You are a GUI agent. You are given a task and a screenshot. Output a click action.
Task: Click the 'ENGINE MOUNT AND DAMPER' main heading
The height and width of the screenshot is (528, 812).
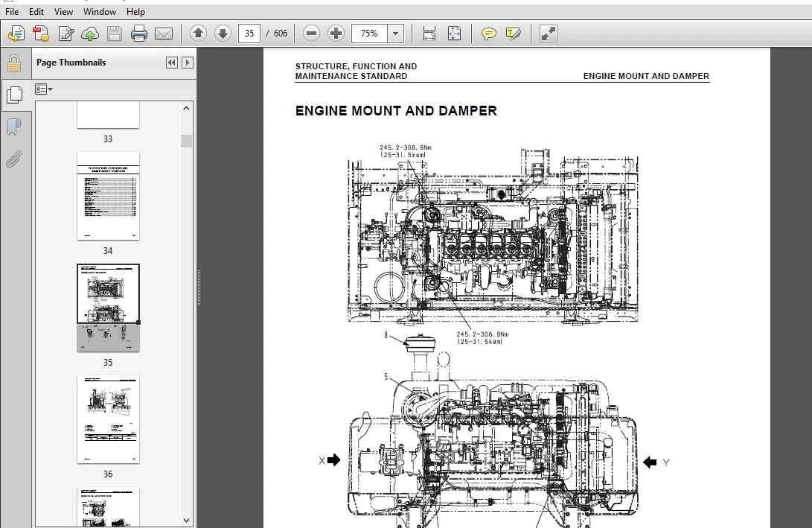(396, 111)
